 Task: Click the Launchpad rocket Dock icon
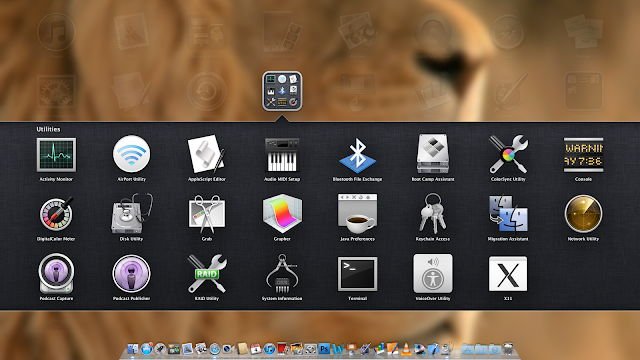[160, 349]
